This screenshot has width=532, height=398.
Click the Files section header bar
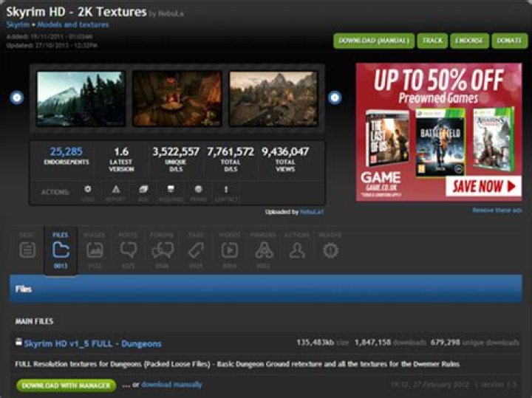[x=266, y=289]
